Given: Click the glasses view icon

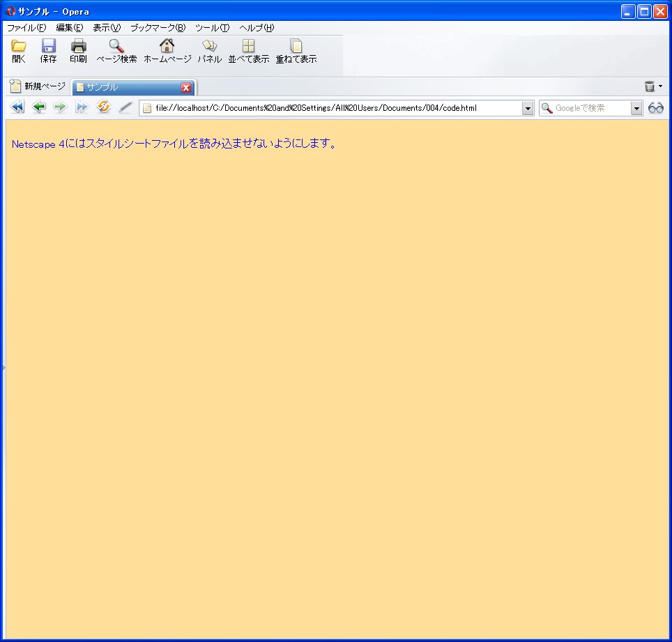Looking at the screenshot, I should click(656, 108).
